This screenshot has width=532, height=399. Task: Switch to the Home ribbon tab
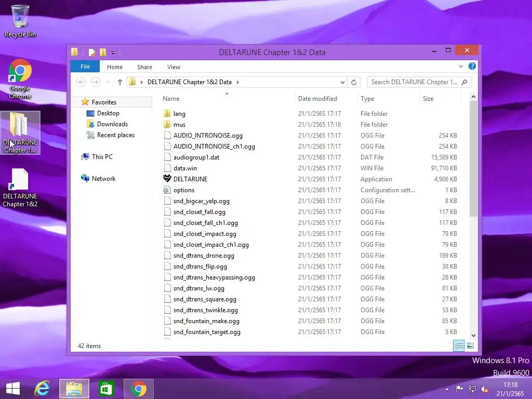tap(115, 67)
